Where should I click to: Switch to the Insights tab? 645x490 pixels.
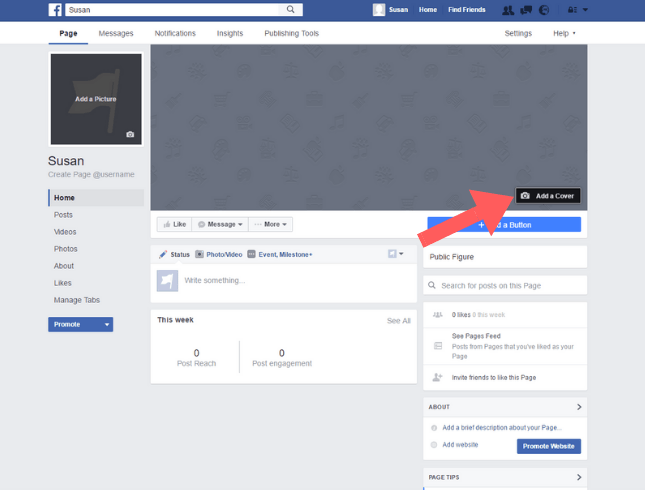pyautogui.click(x=229, y=33)
